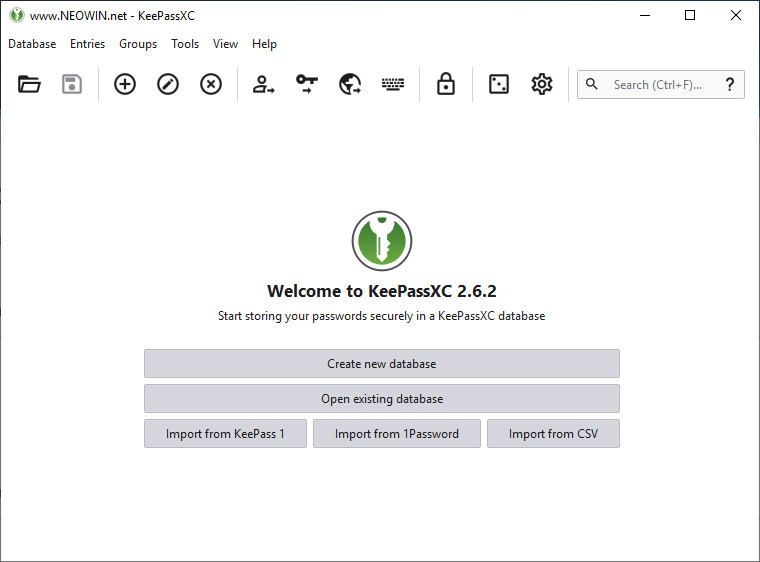Viewport: 760px width, 562px height.
Task: Focus the Search input field
Action: [657, 85]
